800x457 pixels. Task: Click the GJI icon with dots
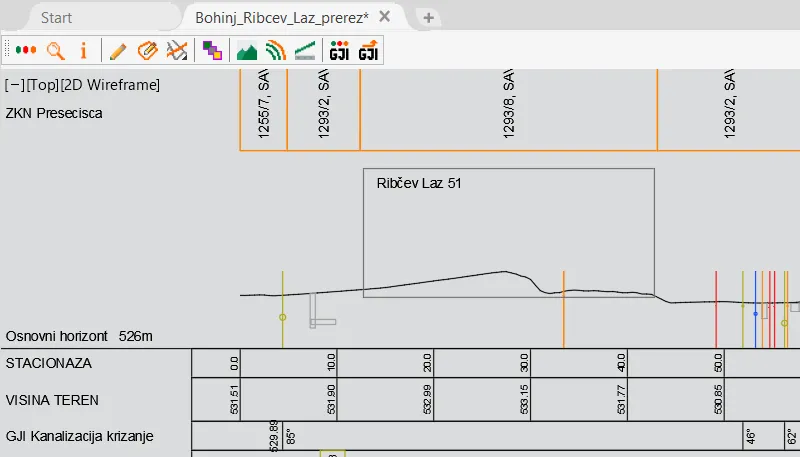click(x=340, y=49)
